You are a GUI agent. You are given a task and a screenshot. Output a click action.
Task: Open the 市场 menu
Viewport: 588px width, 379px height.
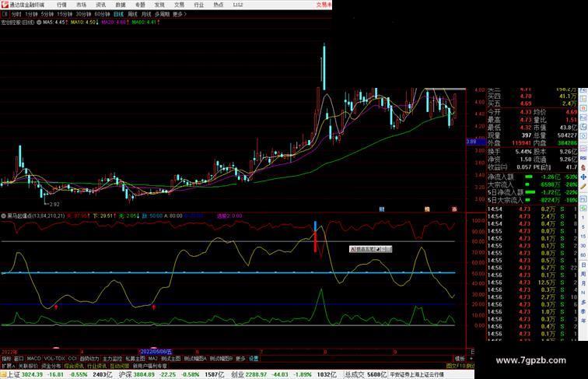tap(82, 5)
